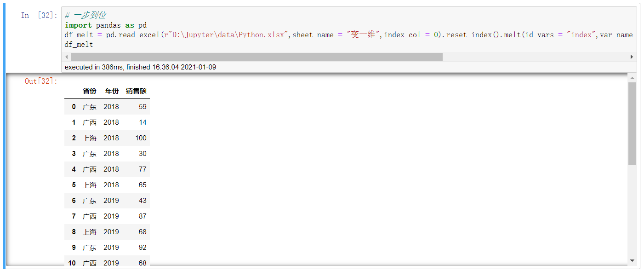Click the Out[32] output prompt
644x271 pixels.
41,81
